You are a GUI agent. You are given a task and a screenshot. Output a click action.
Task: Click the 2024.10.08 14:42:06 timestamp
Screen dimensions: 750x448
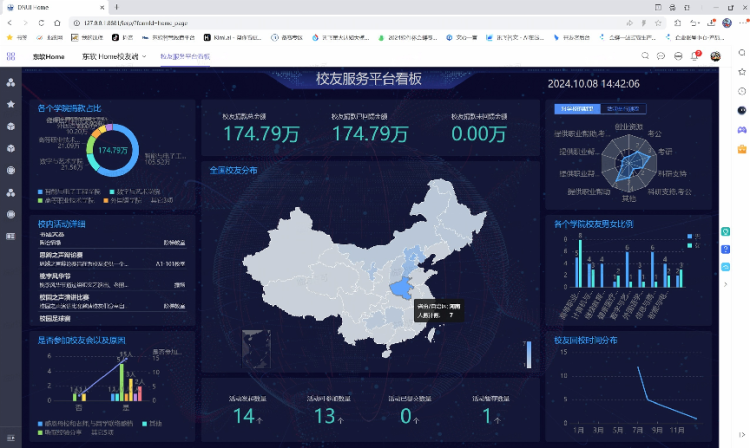[x=593, y=84]
